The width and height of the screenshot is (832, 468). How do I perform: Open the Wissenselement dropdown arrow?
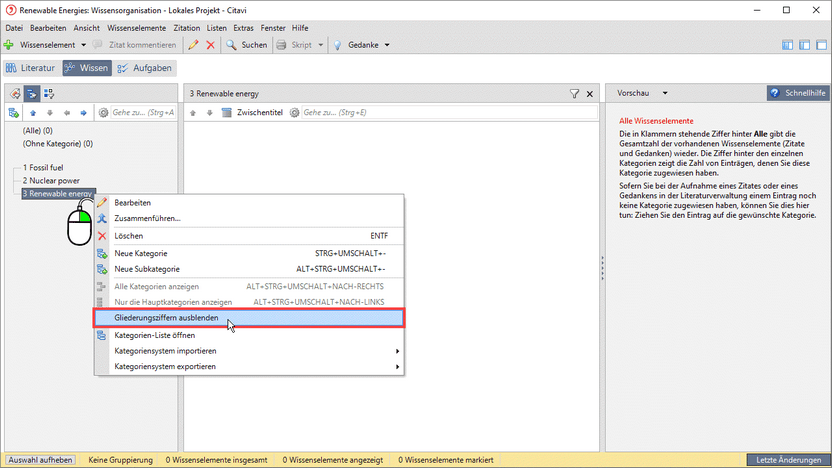(83, 45)
